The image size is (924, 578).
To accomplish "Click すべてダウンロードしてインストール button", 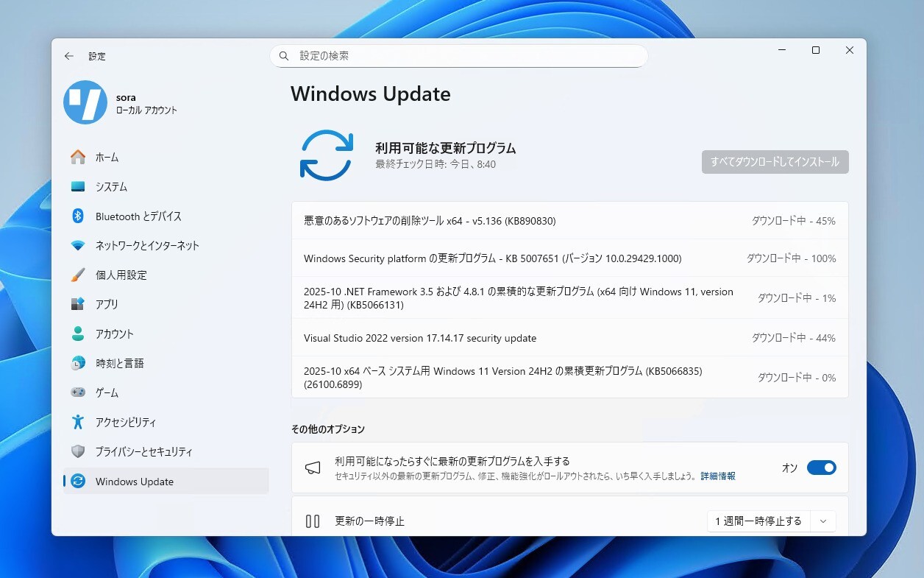I will [x=775, y=162].
